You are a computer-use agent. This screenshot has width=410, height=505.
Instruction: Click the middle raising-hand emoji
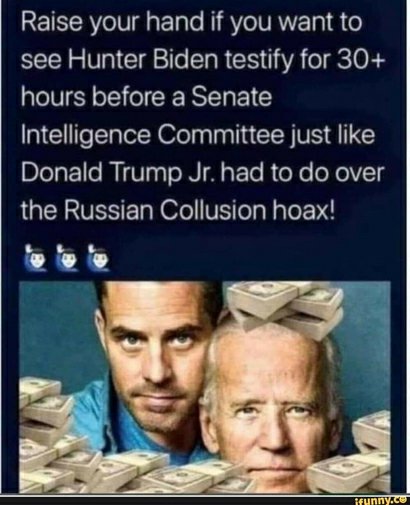66,258
